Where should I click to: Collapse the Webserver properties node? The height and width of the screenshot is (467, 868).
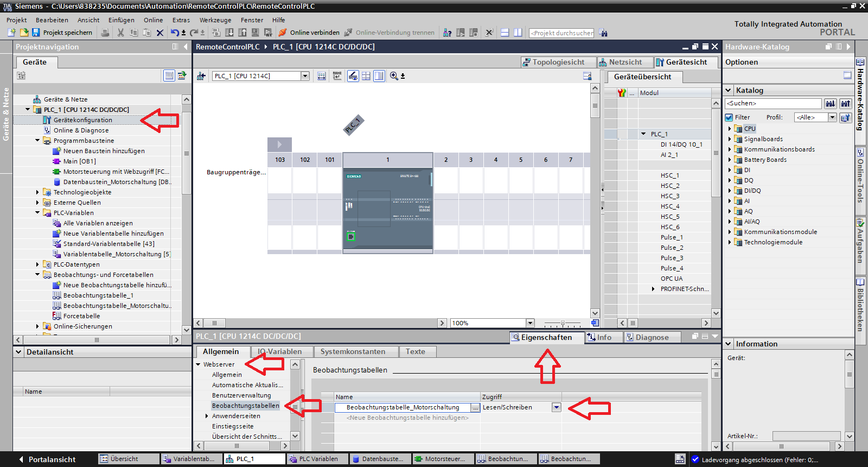[198, 364]
